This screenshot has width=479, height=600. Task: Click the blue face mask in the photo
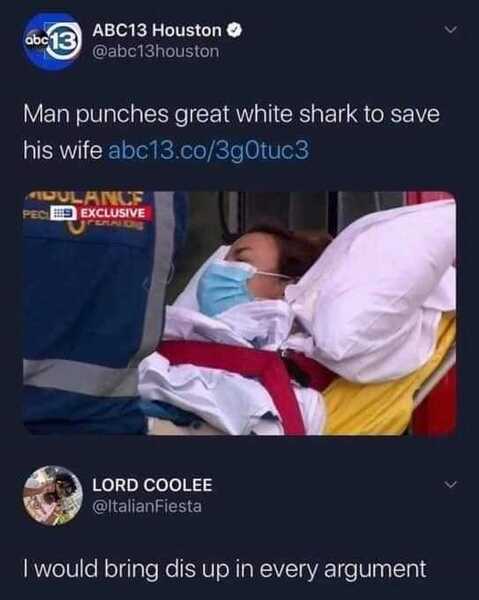[226, 287]
